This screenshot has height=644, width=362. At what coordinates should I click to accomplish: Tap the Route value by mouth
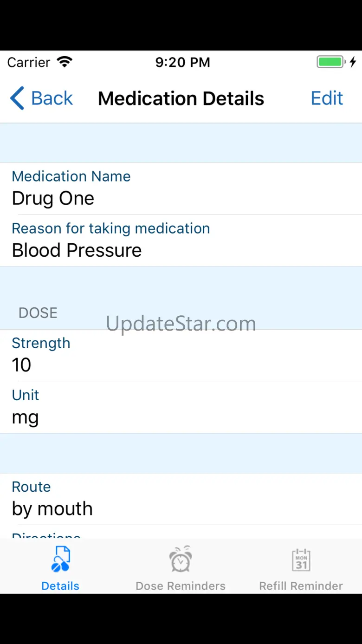(52, 509)
